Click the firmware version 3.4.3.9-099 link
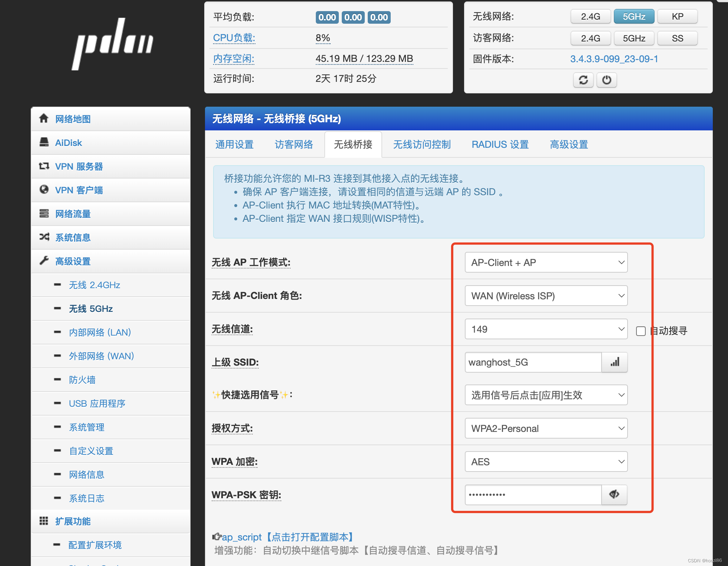728x566 pixels. coord(614,59)
